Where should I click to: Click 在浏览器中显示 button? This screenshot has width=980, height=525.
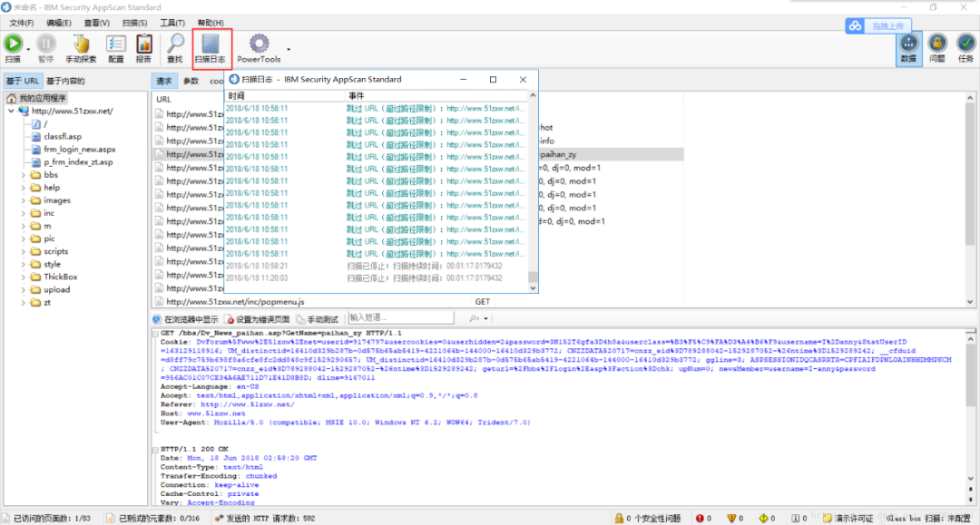tap(186, 319)
